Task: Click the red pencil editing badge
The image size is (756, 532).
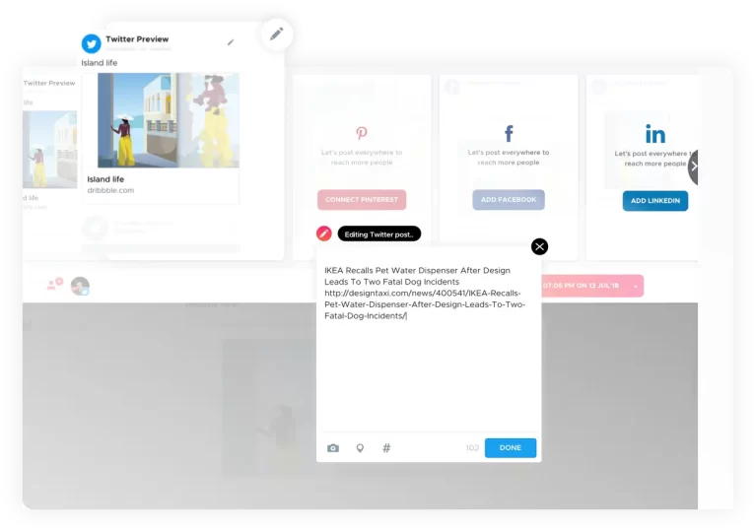Action: tap(323, 233)
